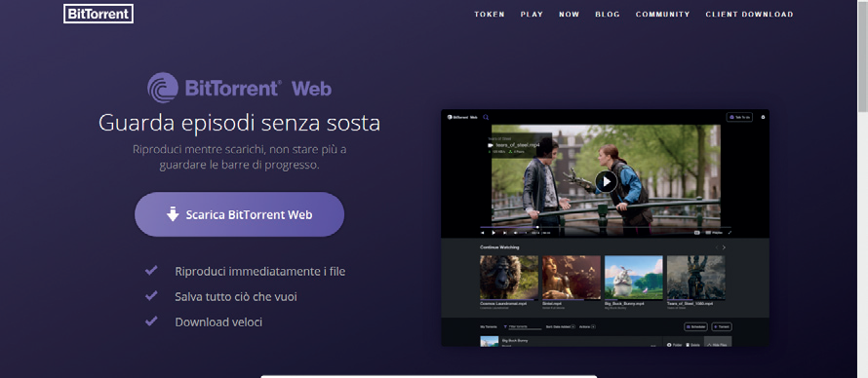Screen dimensions: 868x378
Task: Click previous arrow in Continue Watching
Action: point(716,247)
